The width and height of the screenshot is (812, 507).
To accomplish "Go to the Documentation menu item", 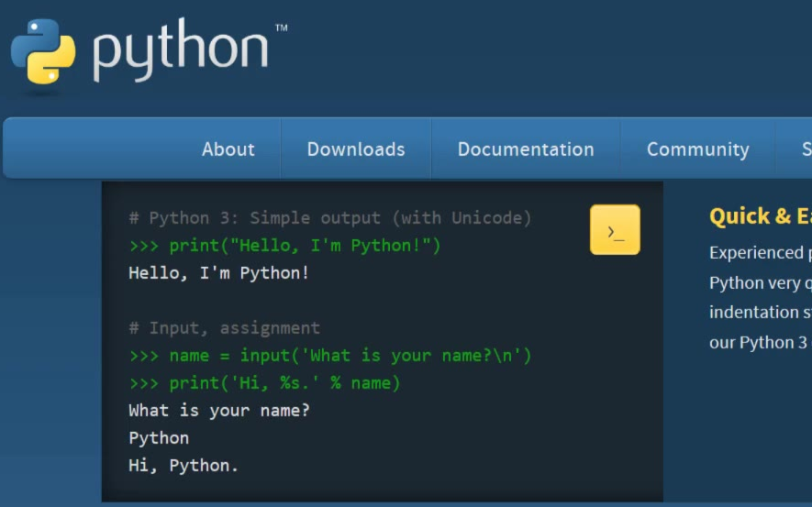I will pos(526,149).
